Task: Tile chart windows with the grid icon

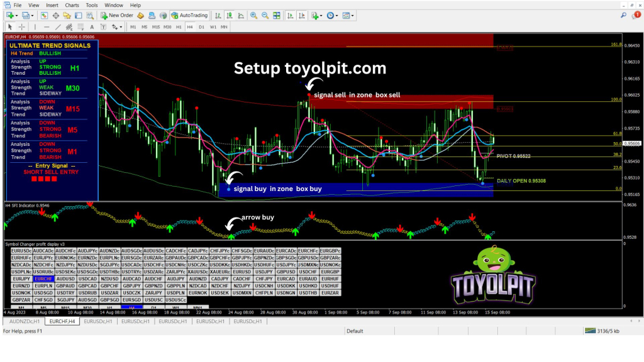Action: pos(276,15)
